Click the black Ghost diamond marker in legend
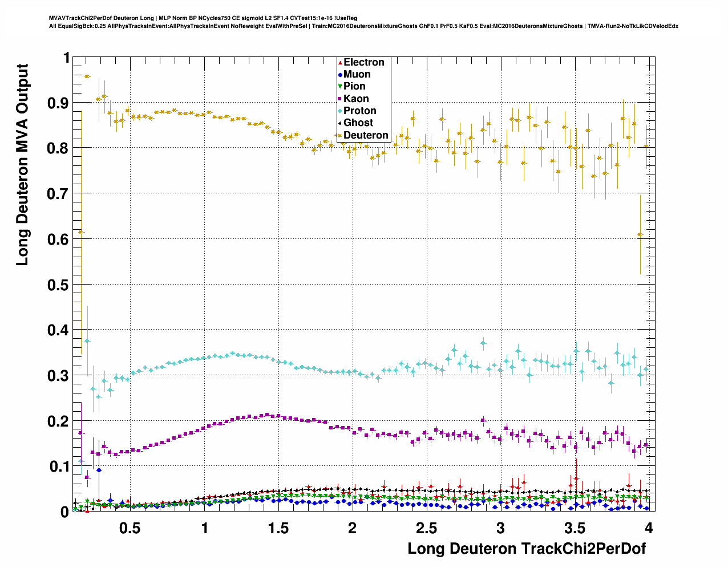Screen dimensions: 728x568 tap(340, 123)
